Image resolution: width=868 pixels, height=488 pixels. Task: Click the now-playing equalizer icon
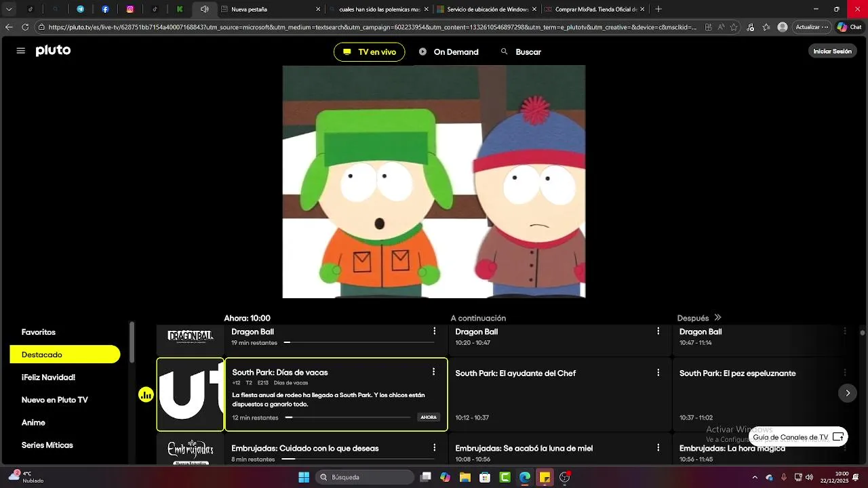coord(146,394)
